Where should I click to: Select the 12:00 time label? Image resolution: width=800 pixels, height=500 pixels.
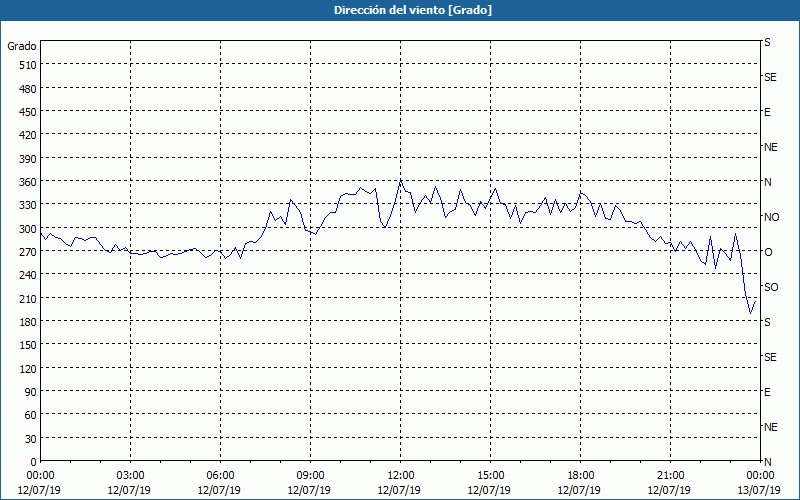(x=401, y=476)
